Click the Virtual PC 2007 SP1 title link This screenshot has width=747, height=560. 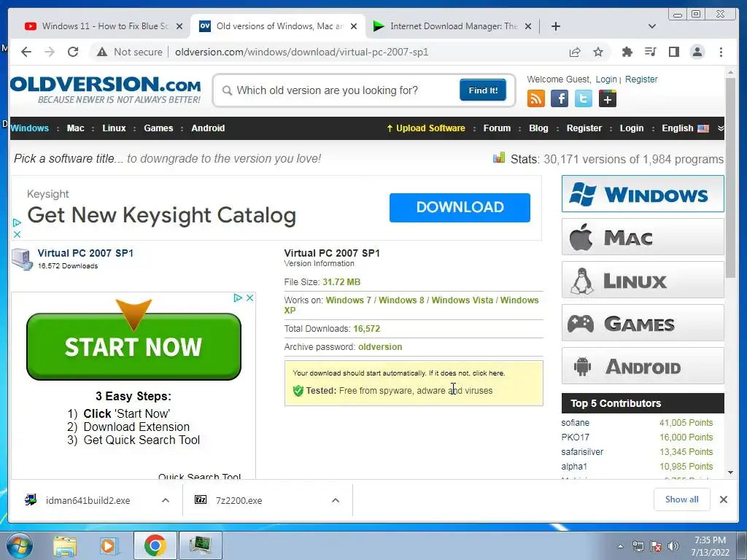coord(85,253)
